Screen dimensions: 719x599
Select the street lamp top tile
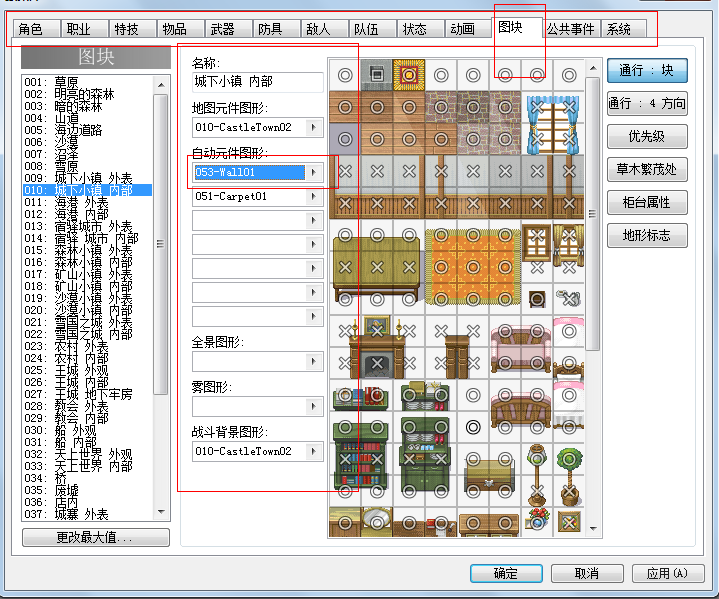[x=537, y=459]
